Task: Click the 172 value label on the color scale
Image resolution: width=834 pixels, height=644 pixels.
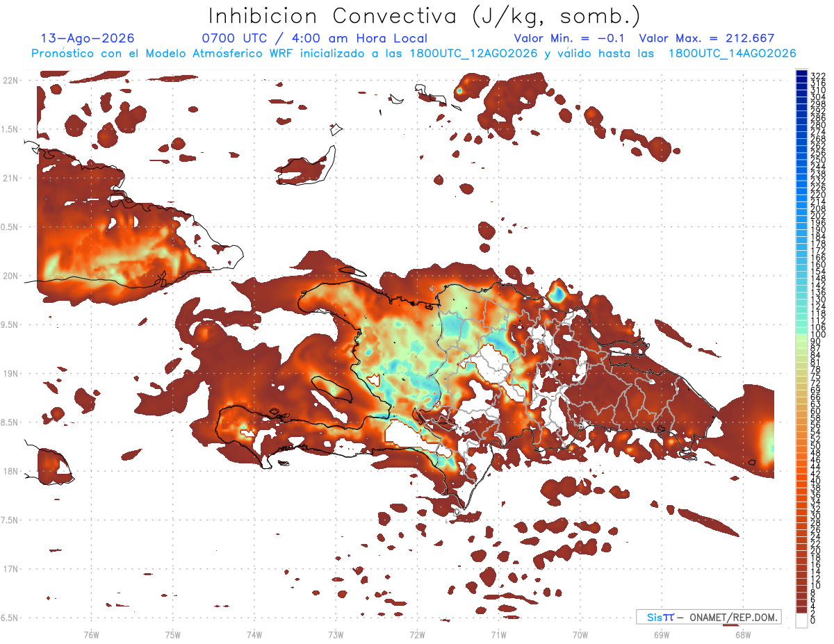Action: pyautogui.click(x=818, y=251)
